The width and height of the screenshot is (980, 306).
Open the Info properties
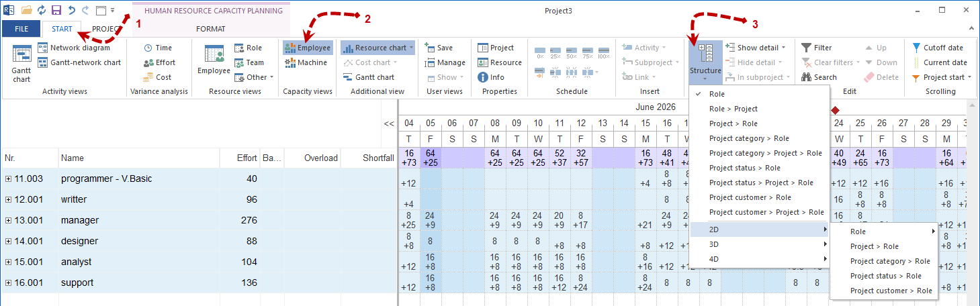[491, 77]
